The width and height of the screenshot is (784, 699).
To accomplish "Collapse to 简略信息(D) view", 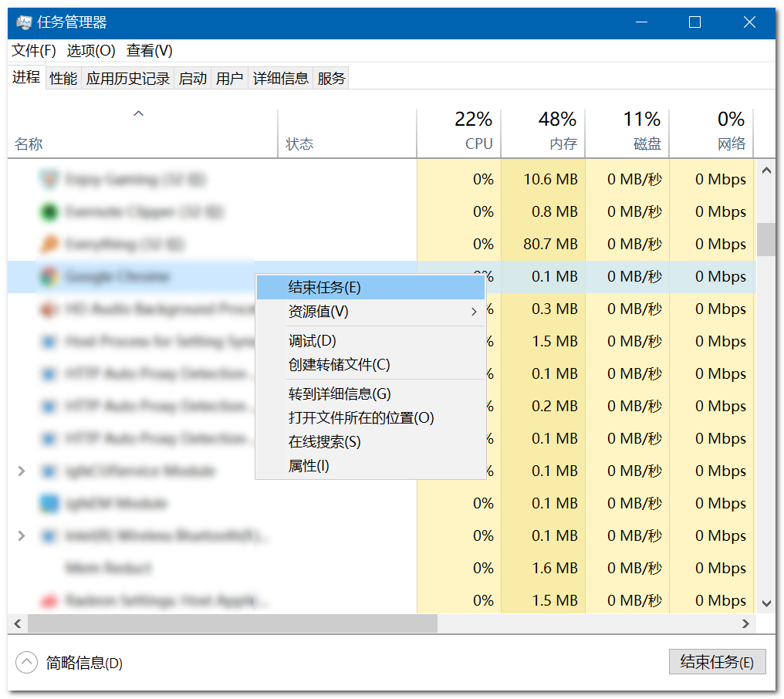I will coord(69,662).
